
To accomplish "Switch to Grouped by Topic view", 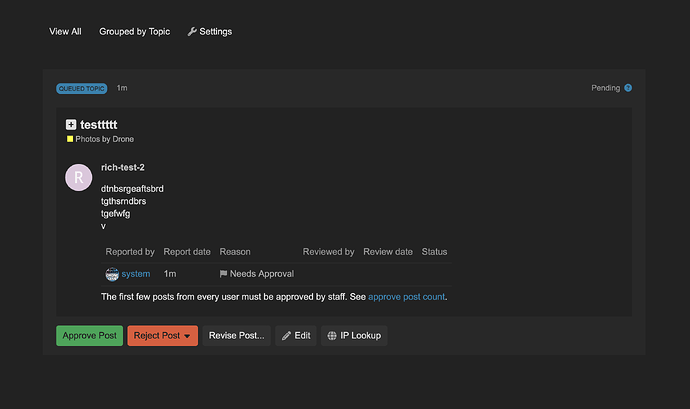I will (134, 32).
